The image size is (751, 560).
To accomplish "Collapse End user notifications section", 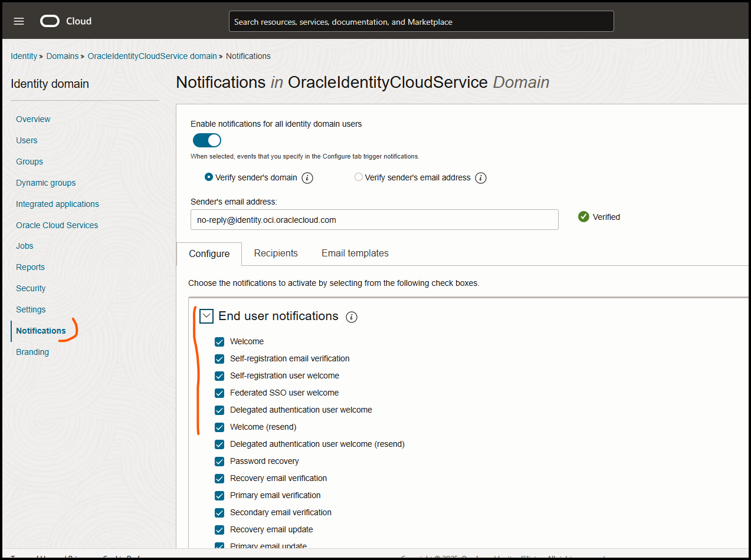I will [206, 317].
